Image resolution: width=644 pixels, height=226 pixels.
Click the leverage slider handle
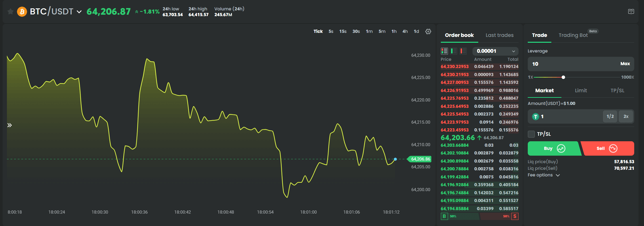[x=563, y=77]
